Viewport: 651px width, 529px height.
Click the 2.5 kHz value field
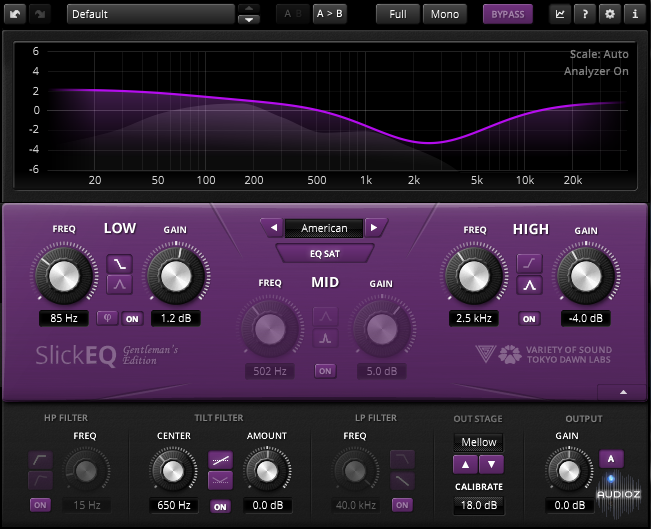474,318
